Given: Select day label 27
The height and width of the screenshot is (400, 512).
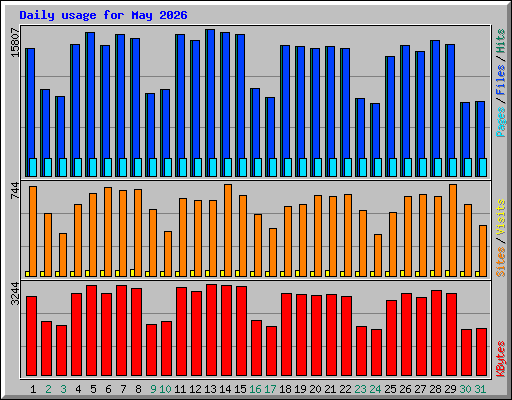Looking at the screenshot, I should click(x=420, y=389).
